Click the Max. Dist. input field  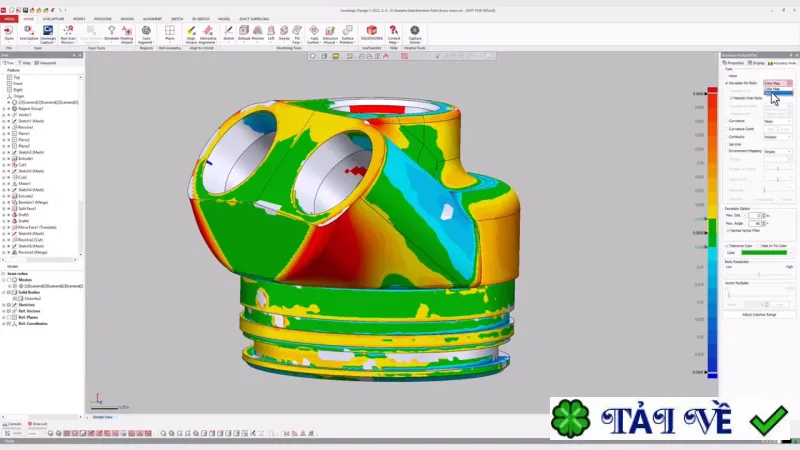[x=755, y=215]
